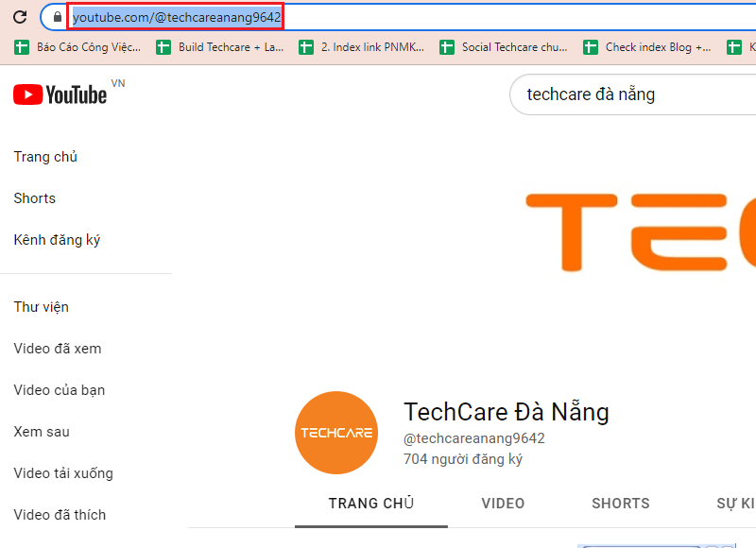The width and height of the screenshot is (756, 548).
Task: Select the TRANG CHỦ channel tab
Action: pos(370,504)
